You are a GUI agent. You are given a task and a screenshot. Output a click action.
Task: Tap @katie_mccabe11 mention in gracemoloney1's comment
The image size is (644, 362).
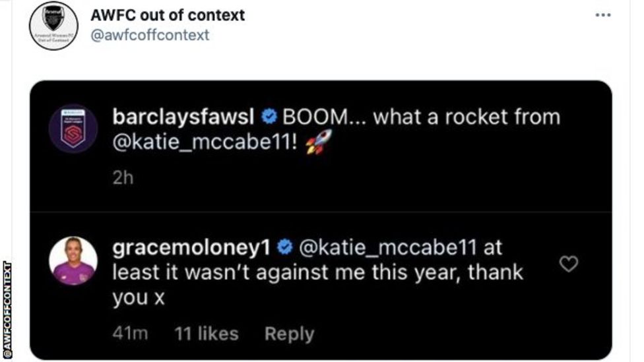(x=388, y=247)
